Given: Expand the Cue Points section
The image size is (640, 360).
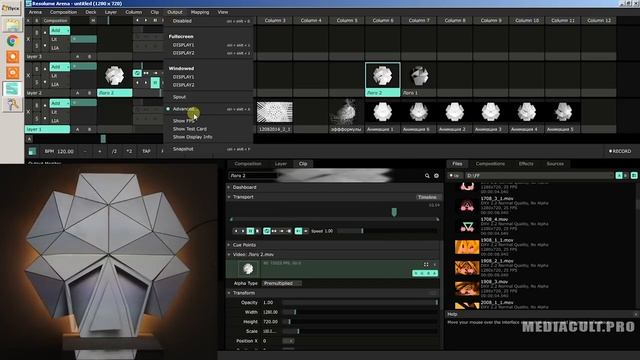Looking at the screenshot, I should coord(244,245).
